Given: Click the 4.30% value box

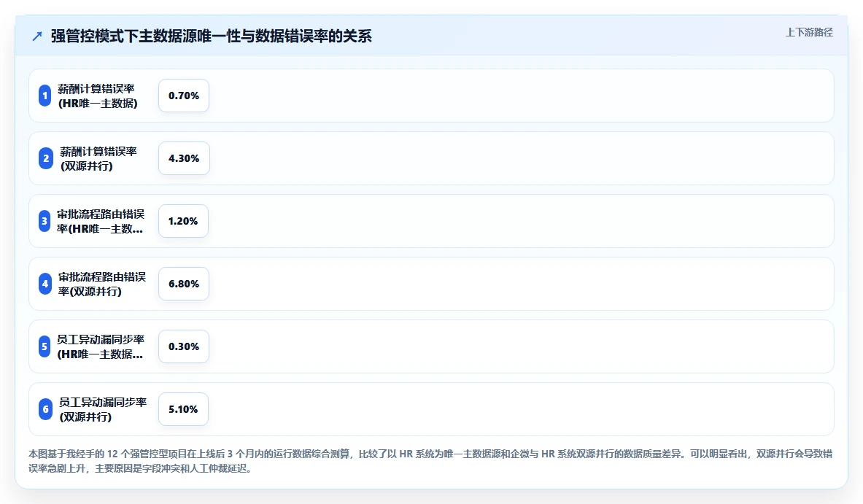Looking at the screenshot, I should tap(184, 158).
